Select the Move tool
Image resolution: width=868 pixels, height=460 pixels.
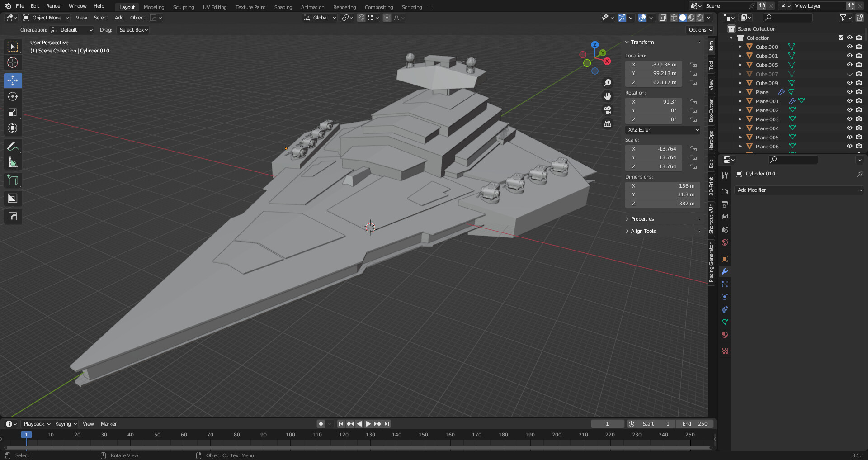tap(13, 81)
